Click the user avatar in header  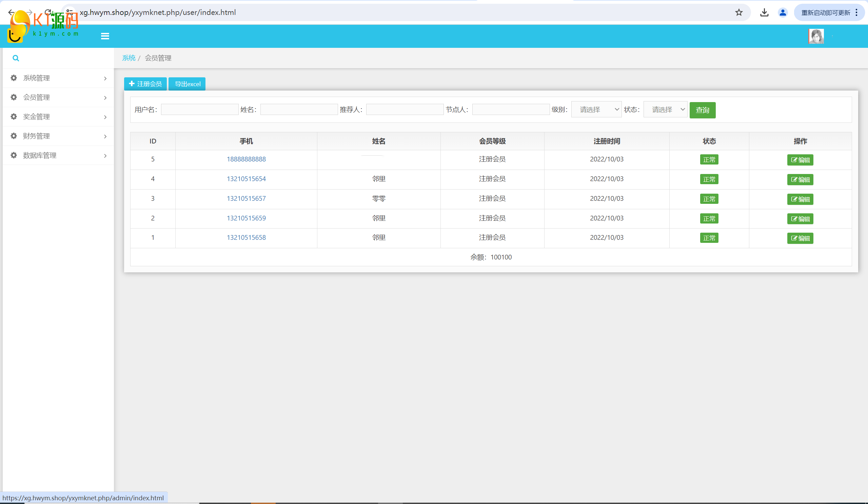click(816, 36)
